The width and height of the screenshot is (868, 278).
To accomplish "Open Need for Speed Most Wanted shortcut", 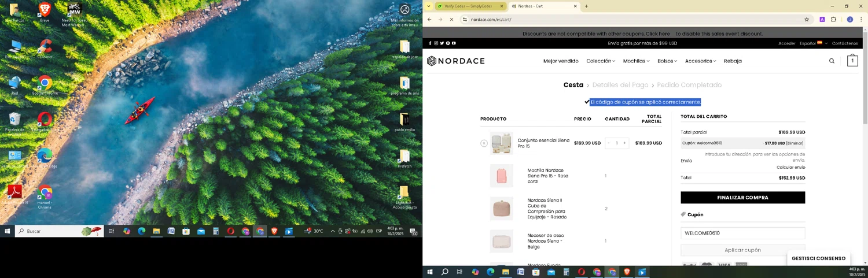I will 74,14.
